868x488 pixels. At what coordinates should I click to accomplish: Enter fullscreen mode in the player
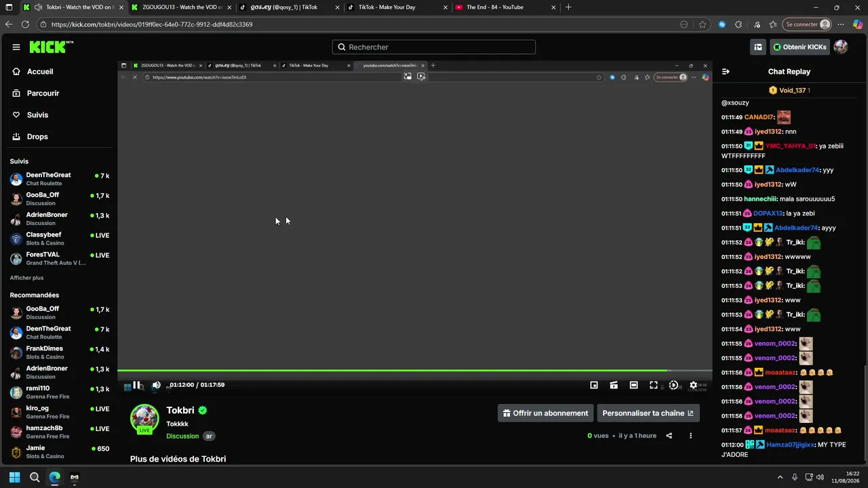[654, 385]
